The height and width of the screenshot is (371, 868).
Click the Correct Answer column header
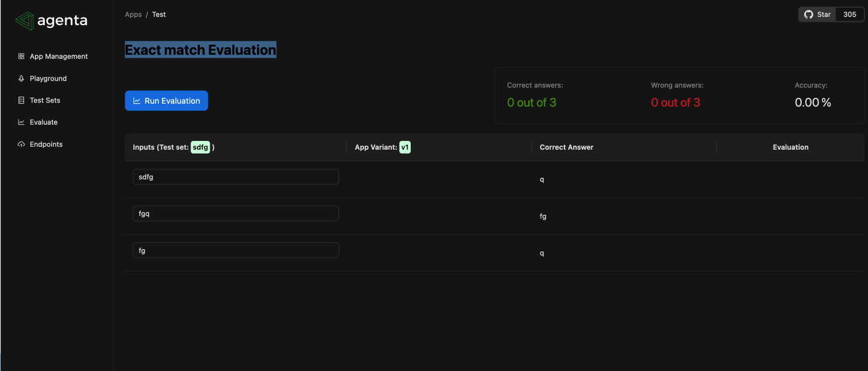(x=566, y=147)
